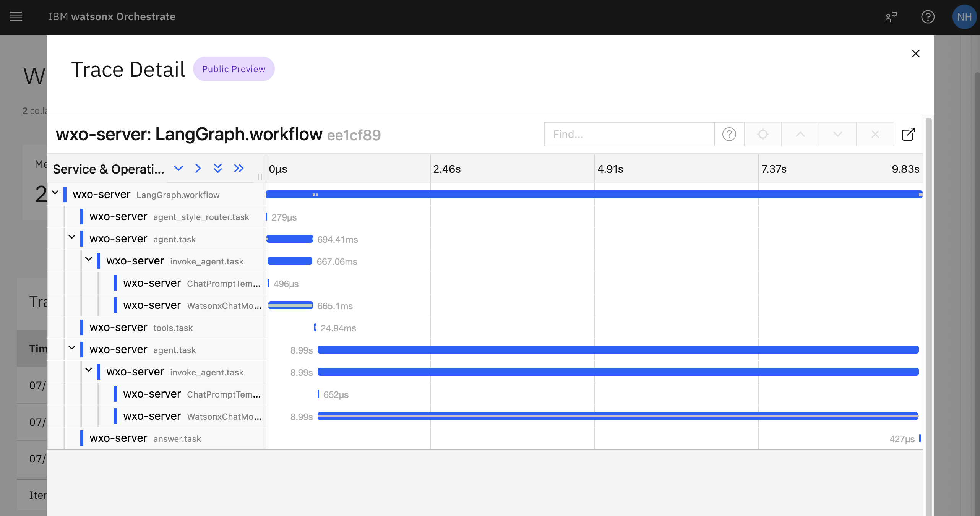Open the search help question icon

pyautogui.click(x=729, y=134)
